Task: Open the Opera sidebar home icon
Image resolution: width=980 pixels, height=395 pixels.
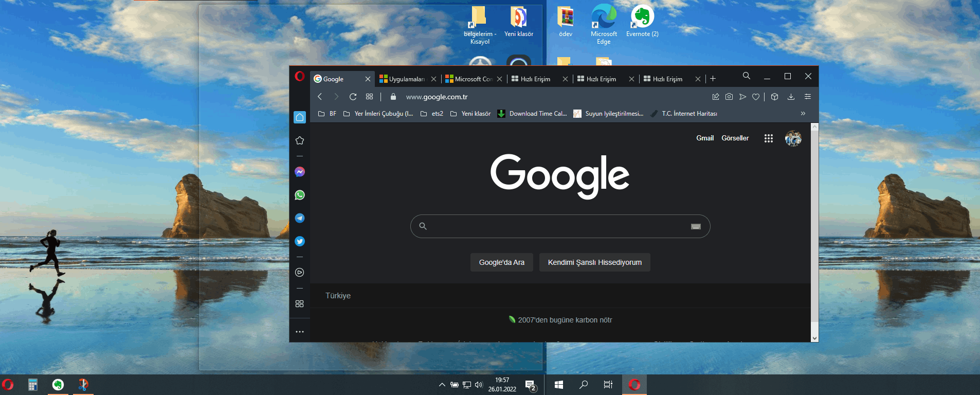Action: 300,117
